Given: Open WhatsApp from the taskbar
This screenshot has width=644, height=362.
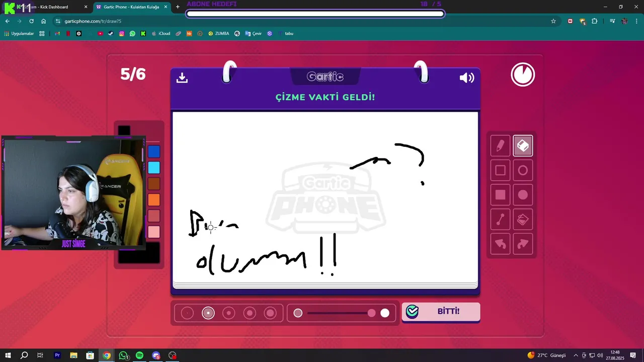Looking at the screenshot, I should point(123,355).
